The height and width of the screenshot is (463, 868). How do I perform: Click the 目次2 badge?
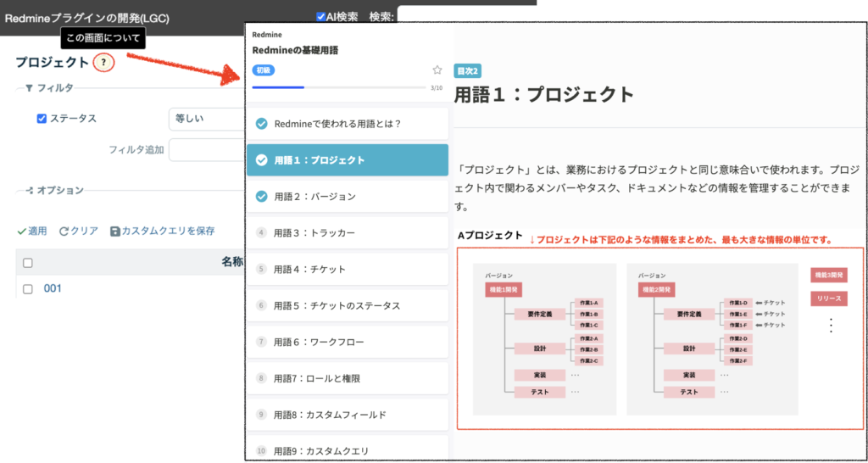pos(467,71)
